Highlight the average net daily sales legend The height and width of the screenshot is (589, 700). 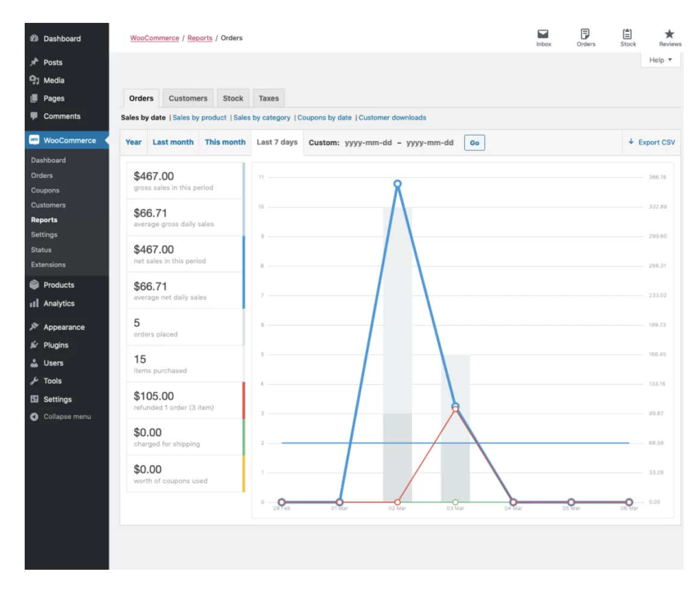186,290
